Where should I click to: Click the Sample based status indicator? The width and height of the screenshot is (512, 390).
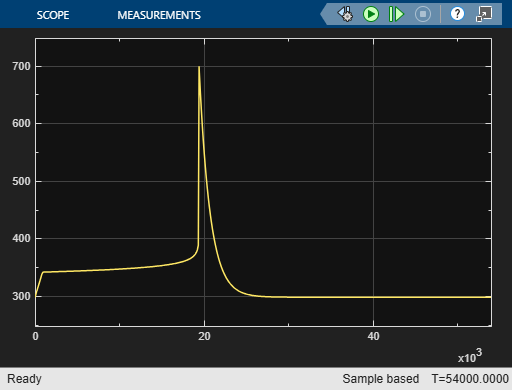pyautogui.click(x=381, y=379)
